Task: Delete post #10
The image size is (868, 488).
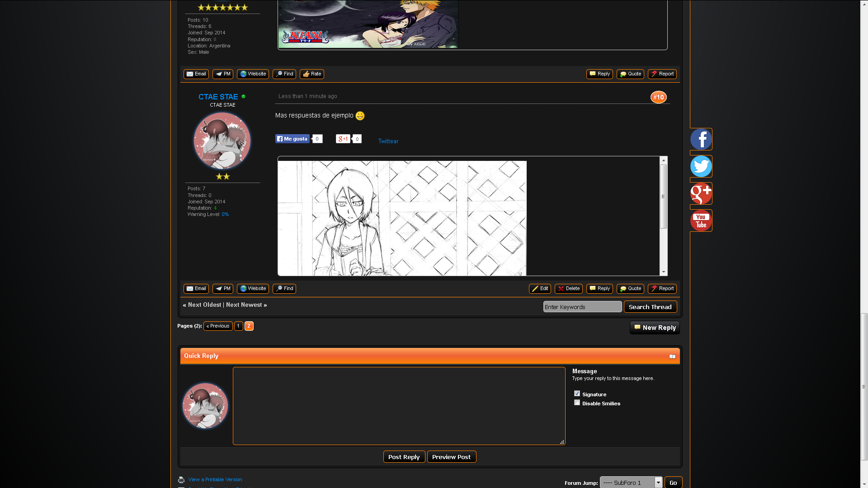Action: tap(568, 288)
